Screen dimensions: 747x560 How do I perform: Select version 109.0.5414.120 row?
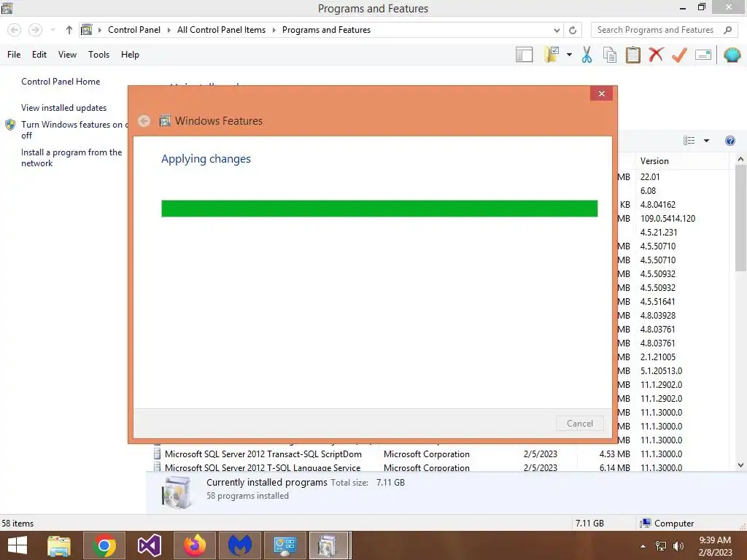pyautogui.click(x=668, y=219)
